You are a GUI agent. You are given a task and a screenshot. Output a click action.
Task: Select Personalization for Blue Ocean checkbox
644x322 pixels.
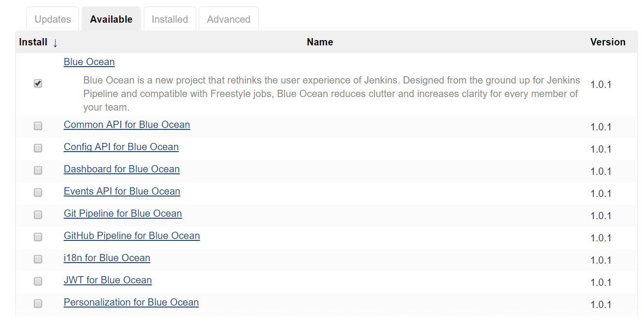click(x=38, y=304)
